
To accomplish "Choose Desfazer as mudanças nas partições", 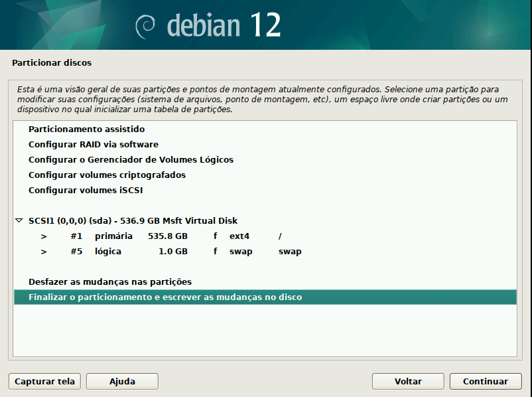I will coord(265,282).
